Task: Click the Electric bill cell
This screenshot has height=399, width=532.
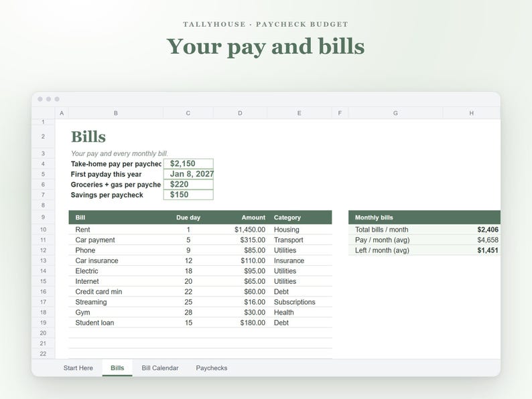Action: pos(116,271)
